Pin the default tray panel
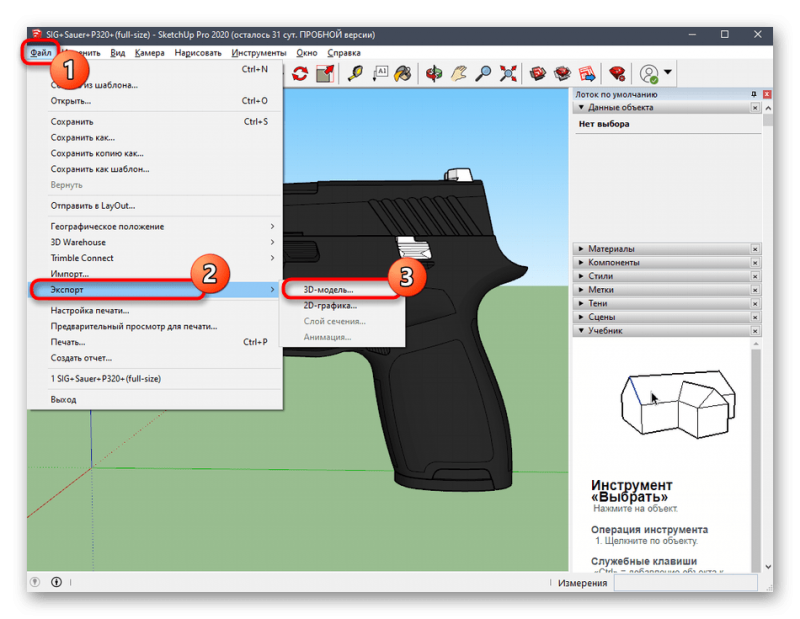 pyautogui.click(x=754, y=94)
